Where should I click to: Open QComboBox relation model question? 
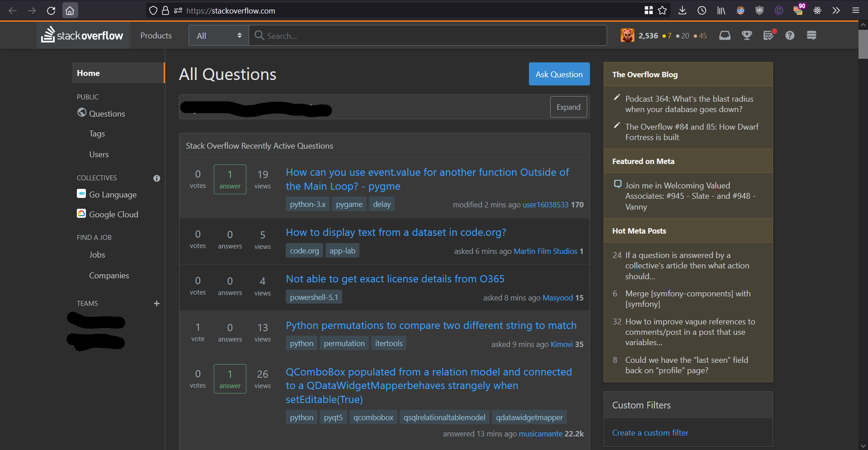coord(429,385)
